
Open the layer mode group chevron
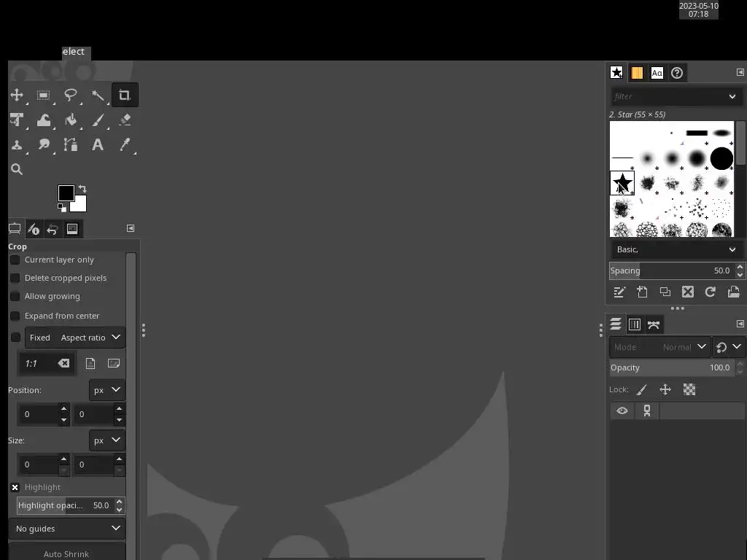(737, 346)
